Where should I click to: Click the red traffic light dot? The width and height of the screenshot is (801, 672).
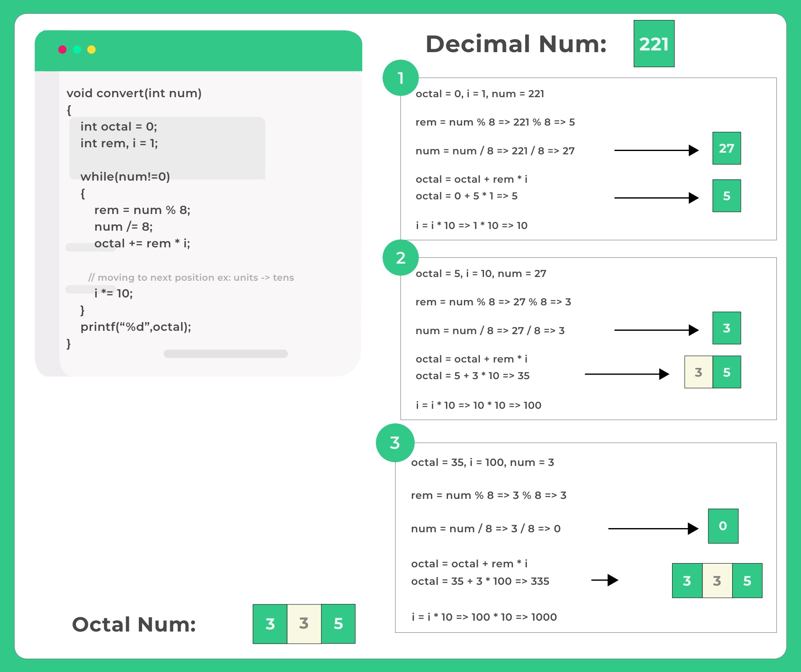63,49
